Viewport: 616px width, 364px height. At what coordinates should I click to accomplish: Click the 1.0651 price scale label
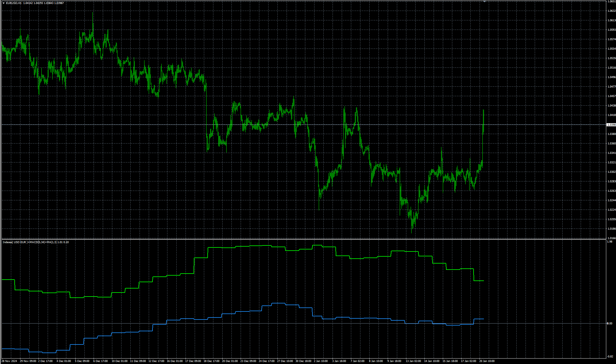click(x=611, y=1)
